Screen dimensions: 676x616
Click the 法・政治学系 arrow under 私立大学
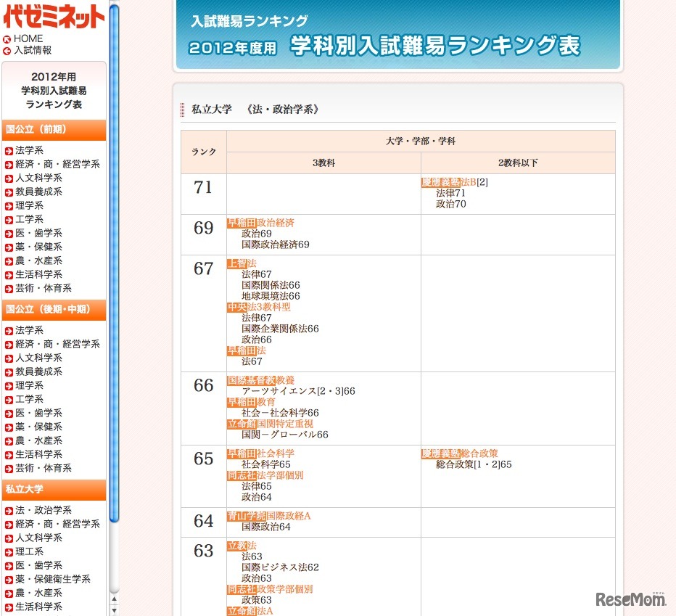pos(9,510)
